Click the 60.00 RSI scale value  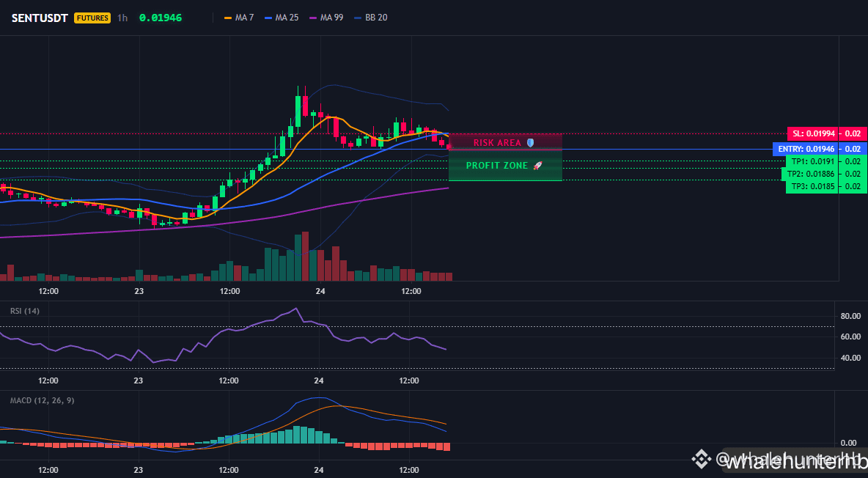point(851,337)
